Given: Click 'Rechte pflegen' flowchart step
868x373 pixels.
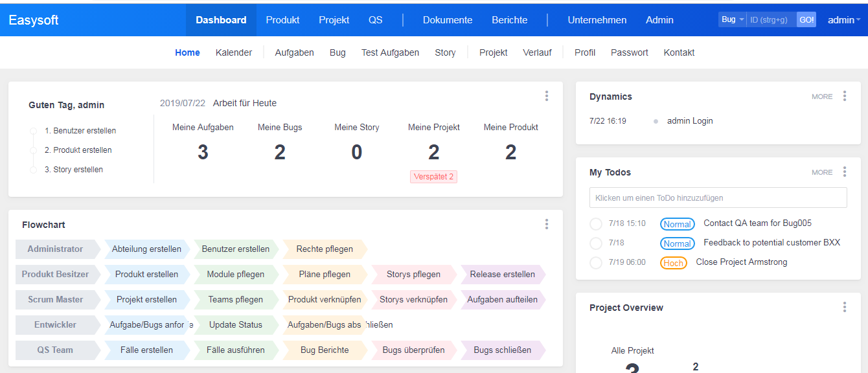Looking at the screenshot, I should [x=325, y=249].
